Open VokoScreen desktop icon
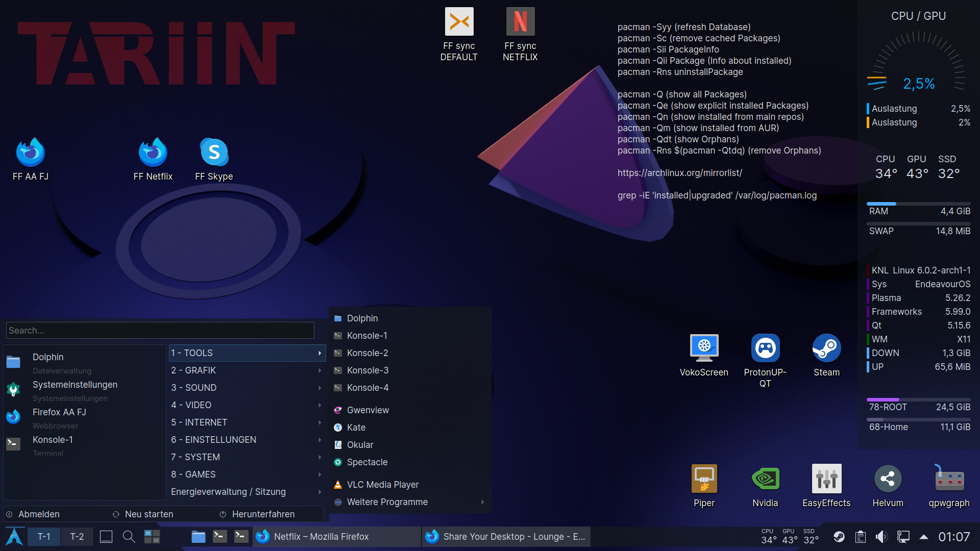 coord(704,356)
